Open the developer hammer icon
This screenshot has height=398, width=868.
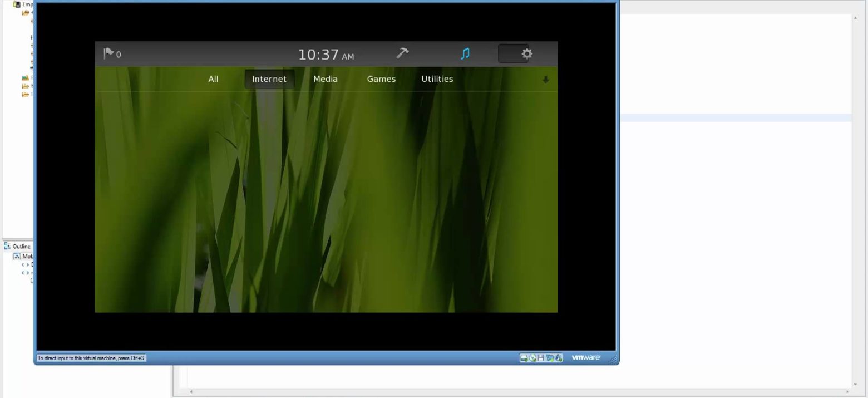[x=402, y=53]
